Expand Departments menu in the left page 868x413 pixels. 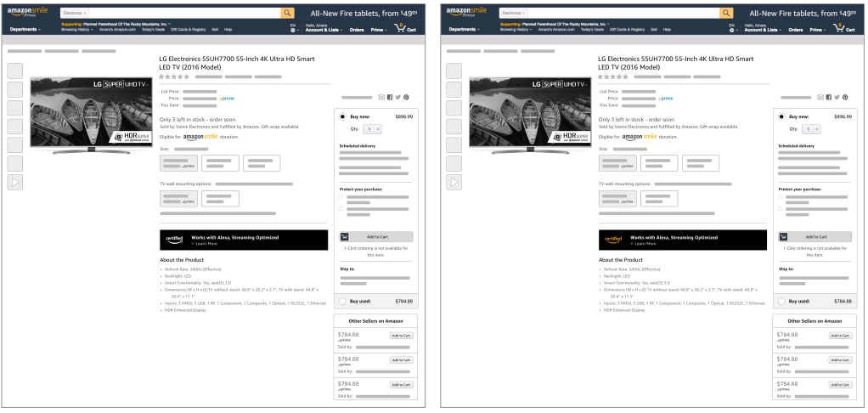coord(25,30)
